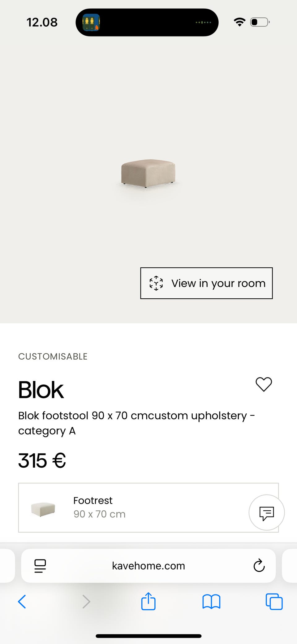This screenshot has height=644, width=297.
Task: Open Safari page settings menu icon
Action: click(40, 566)
